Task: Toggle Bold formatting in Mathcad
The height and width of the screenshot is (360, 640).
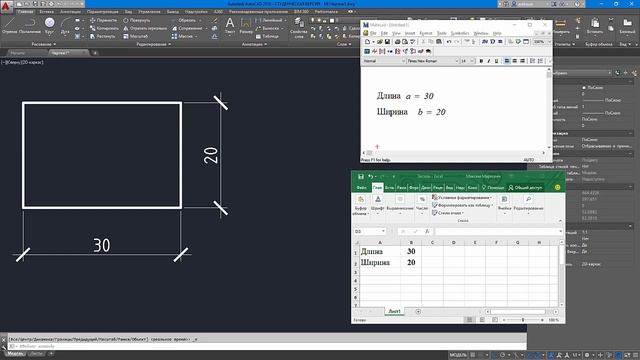Action: 481,61
